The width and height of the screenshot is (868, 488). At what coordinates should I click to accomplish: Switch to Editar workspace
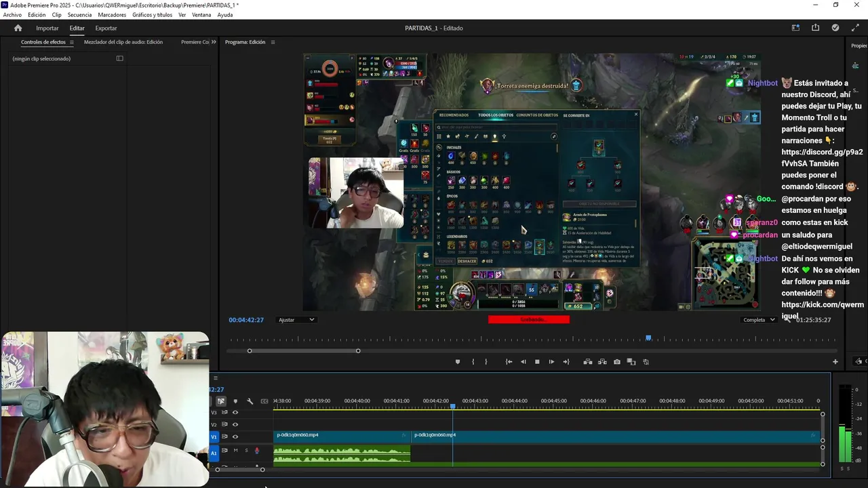[x=77, y=28]
